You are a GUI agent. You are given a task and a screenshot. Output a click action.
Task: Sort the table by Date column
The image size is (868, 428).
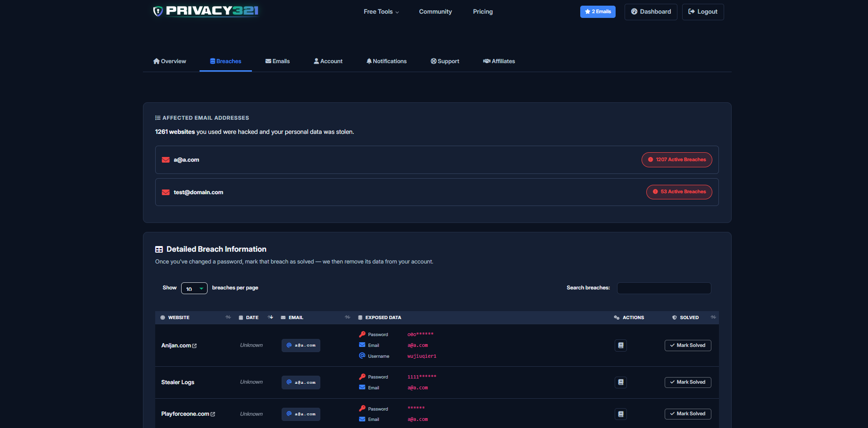pos(255,318)
